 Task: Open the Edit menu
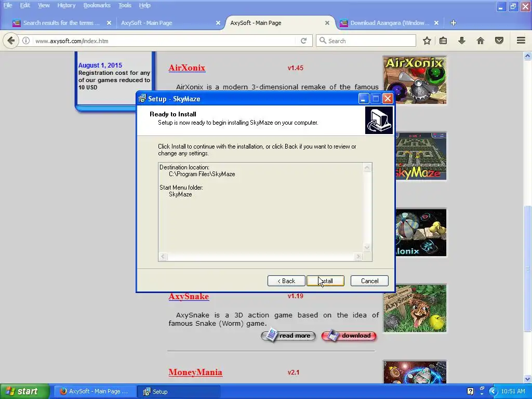coord(25,5)
